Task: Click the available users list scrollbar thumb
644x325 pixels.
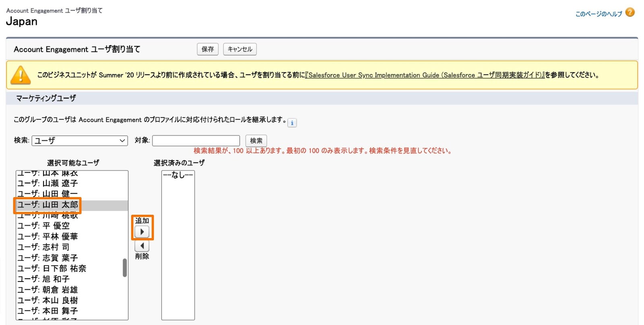Action: click(x=125, y=268)
